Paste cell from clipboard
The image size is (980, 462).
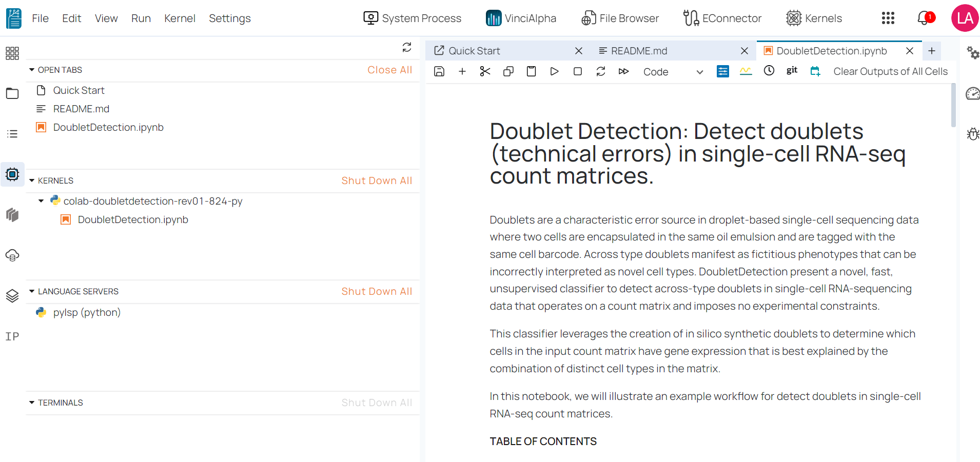point(532,71)
